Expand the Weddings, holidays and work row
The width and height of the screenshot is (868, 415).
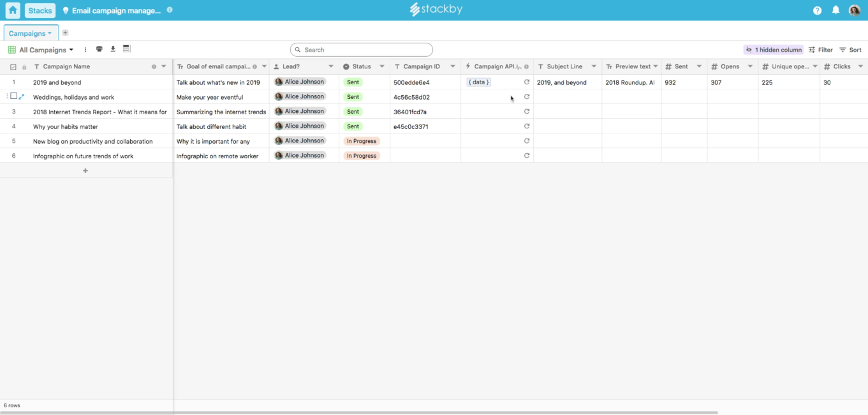tap(22, 97)
